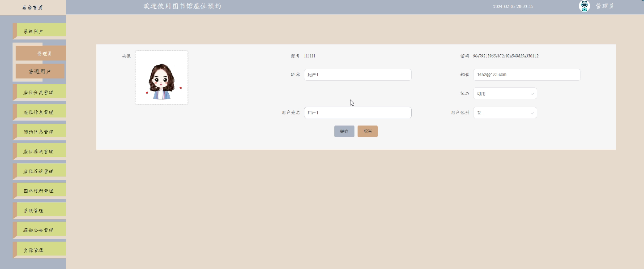Viewport: 644px width, 269px height.
Task: Open the 用户性别 dropdown showing 女
Action: (505, 113)
